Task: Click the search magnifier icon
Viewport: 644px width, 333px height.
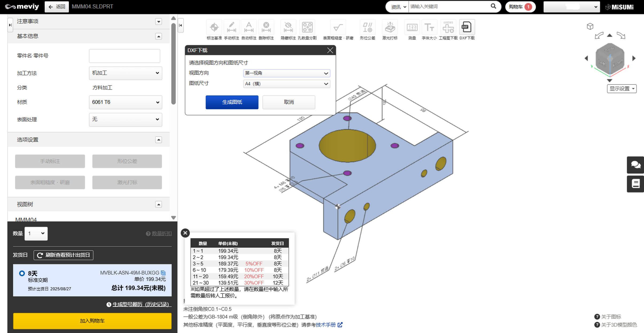Action: [493, 6]
